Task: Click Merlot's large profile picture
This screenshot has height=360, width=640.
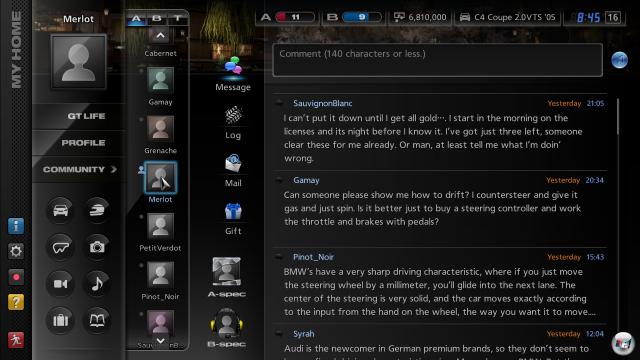Action: coord(78,61)
